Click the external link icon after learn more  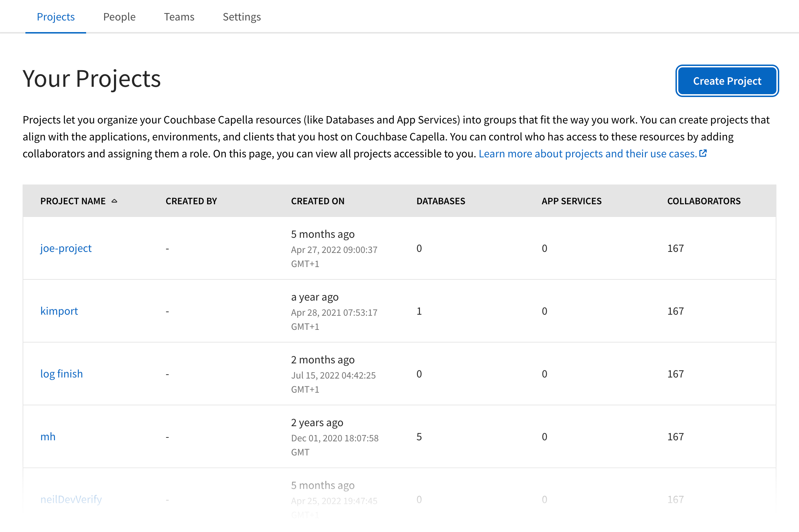coord(703,153)
